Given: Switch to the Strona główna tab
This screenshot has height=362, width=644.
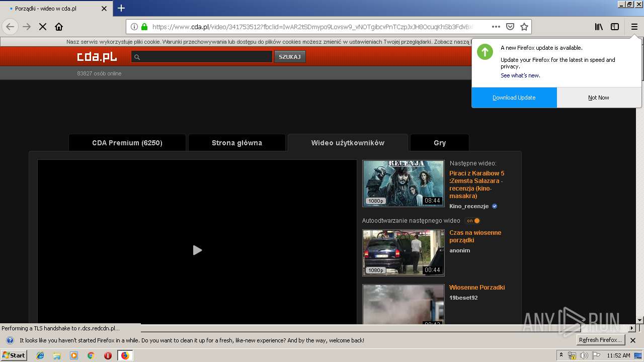Looking at the screenshot, I should point(237,143).
